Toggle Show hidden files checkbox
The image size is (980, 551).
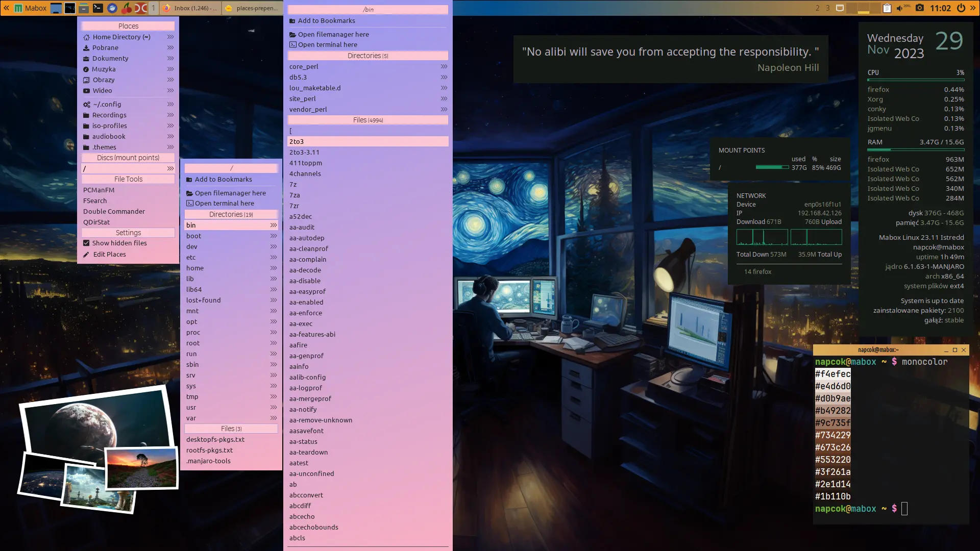86,243
